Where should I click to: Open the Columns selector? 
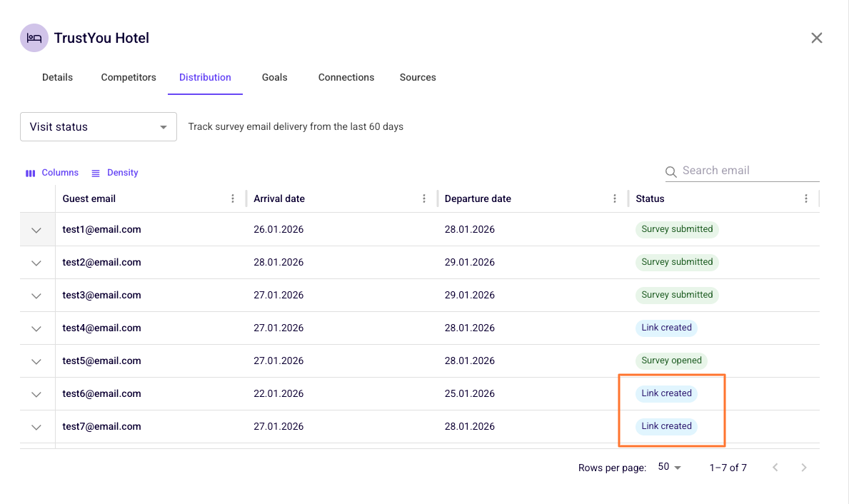(52, 173)
